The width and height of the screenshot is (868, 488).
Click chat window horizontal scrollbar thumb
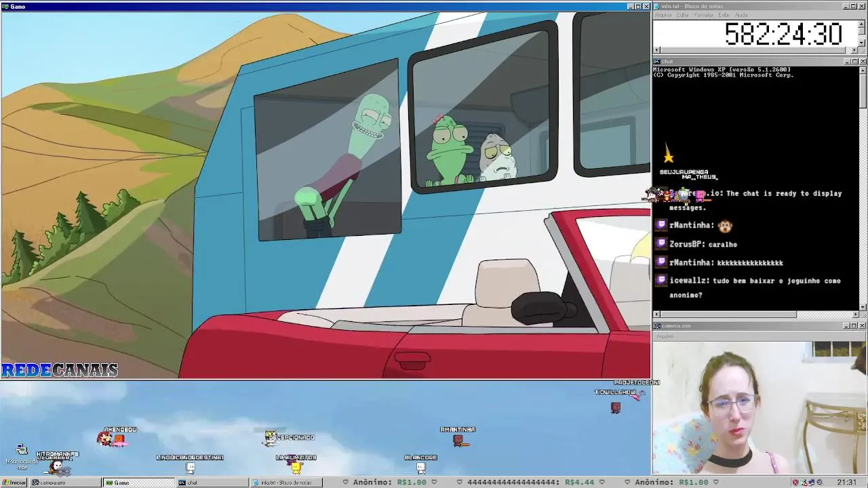(728, 314)
